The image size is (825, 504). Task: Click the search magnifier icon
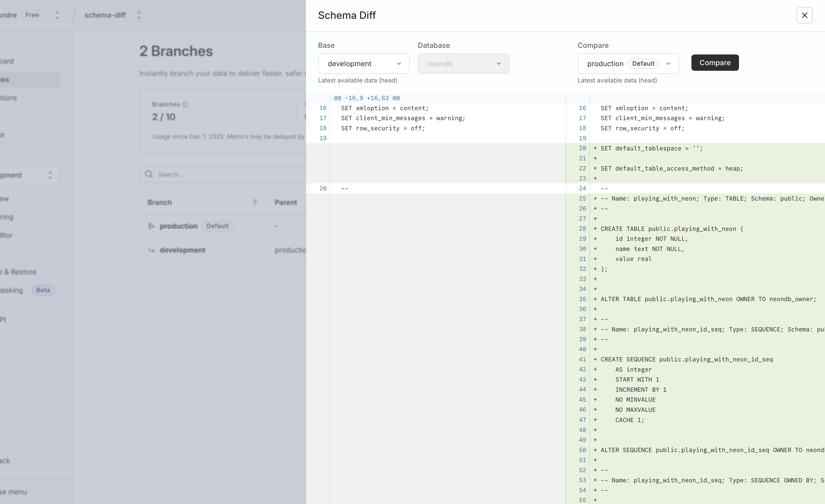pos(149,174)
